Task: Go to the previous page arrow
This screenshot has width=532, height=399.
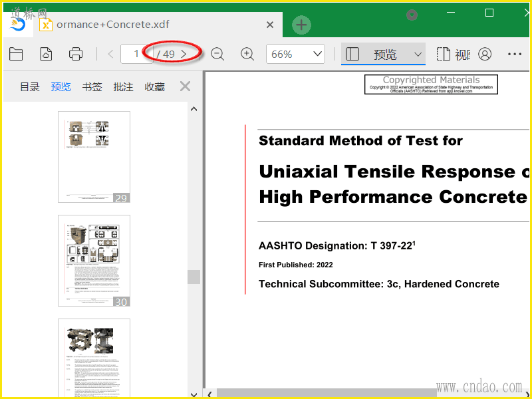Action: click(110, 54)
